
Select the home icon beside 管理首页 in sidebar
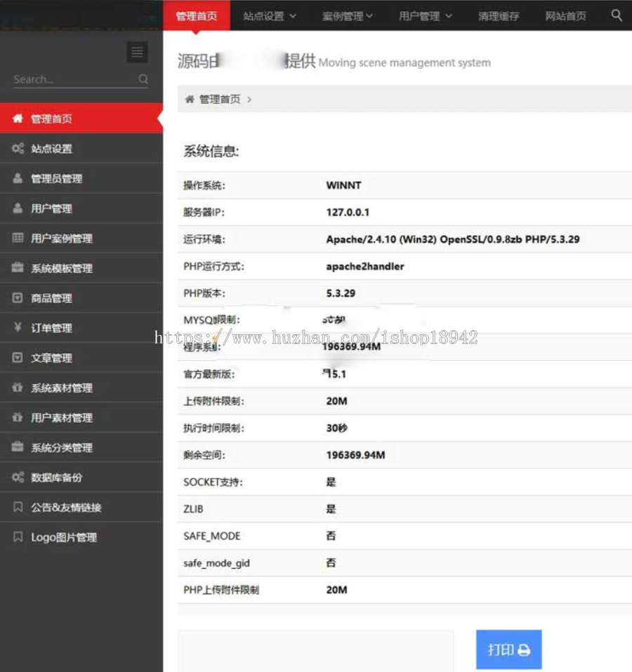[x=18, y=118]
